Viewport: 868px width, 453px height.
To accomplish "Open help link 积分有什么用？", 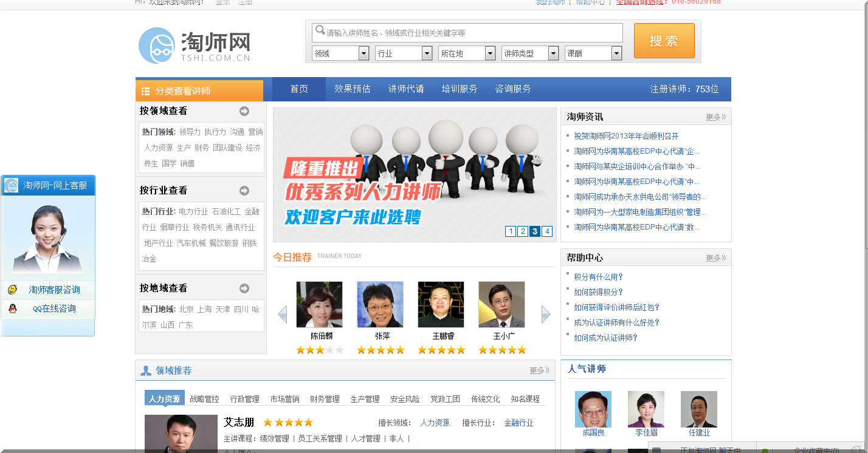I will [x=599, y=277].
